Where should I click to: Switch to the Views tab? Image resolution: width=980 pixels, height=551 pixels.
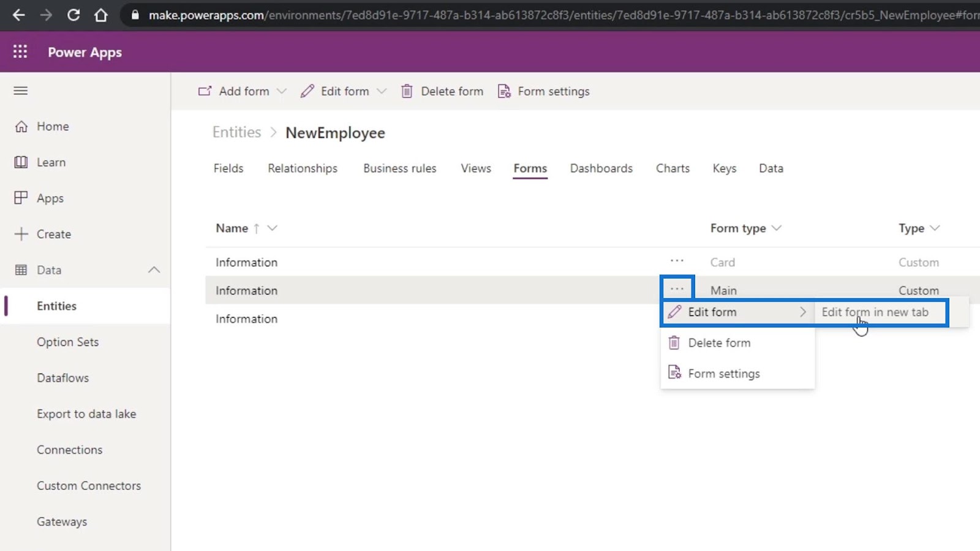pos(476,168)
